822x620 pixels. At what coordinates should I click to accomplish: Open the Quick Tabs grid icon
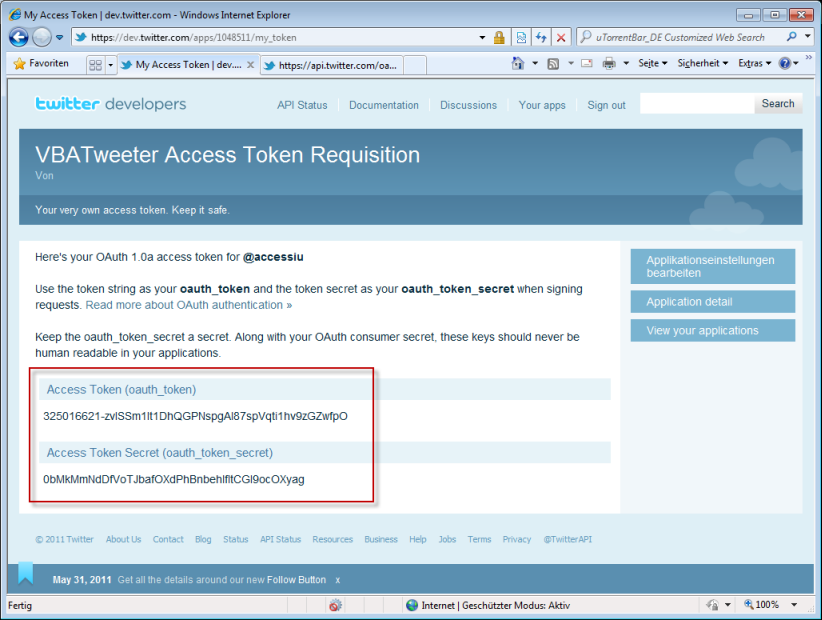pos(96,65)
